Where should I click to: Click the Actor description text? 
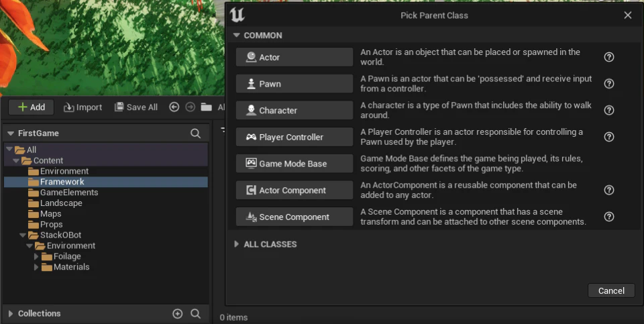(470, 57)
